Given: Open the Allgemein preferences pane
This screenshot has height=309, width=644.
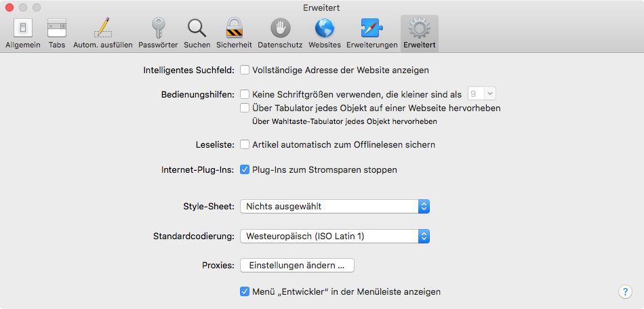Looking at the screenshot, I should (x=23, y=34).
